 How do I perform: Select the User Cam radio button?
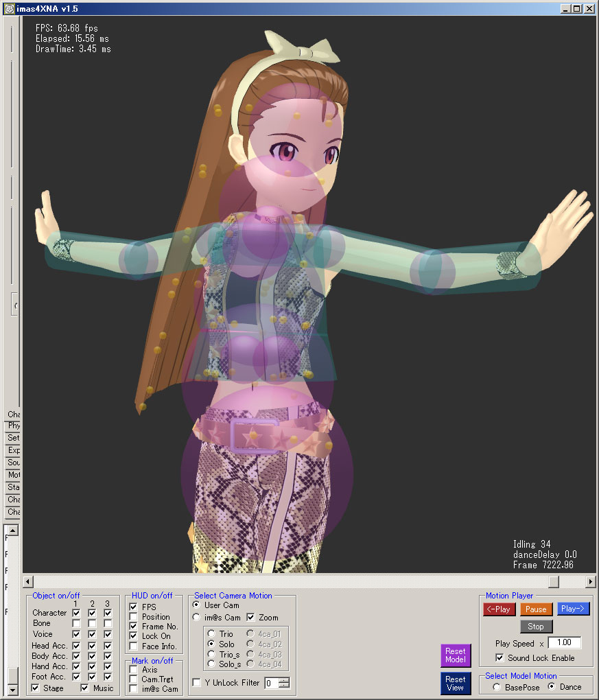(196, 605)
